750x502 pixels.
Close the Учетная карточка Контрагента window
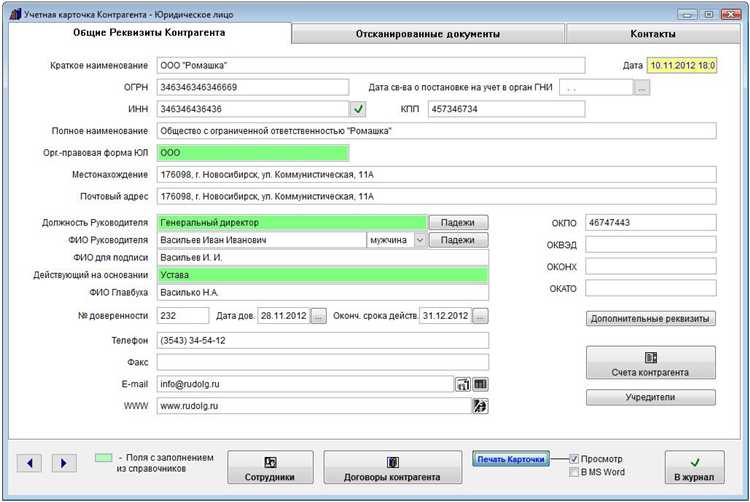coord(731,14)
